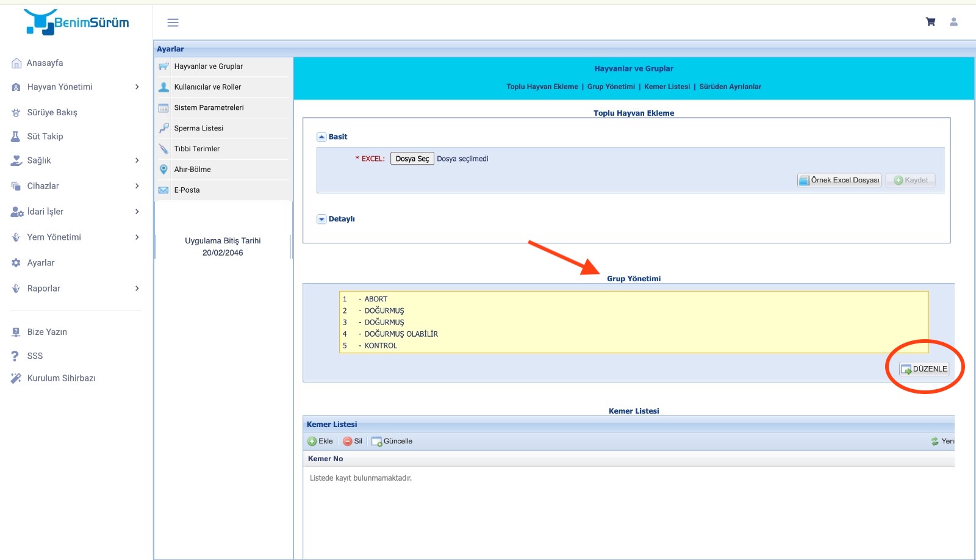The image size is (976, 560).
Task: Click the DÜZENLE button
Action: point(924,369)
